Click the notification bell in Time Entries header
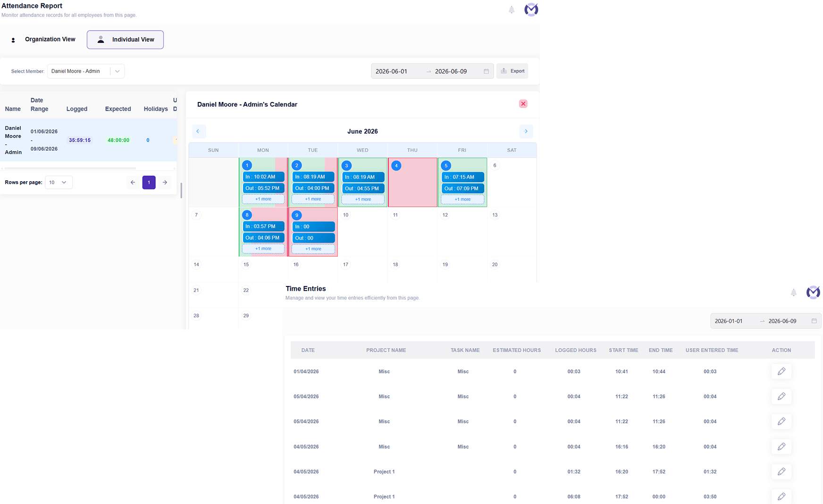Screen dimensions: 823x504 794,293
